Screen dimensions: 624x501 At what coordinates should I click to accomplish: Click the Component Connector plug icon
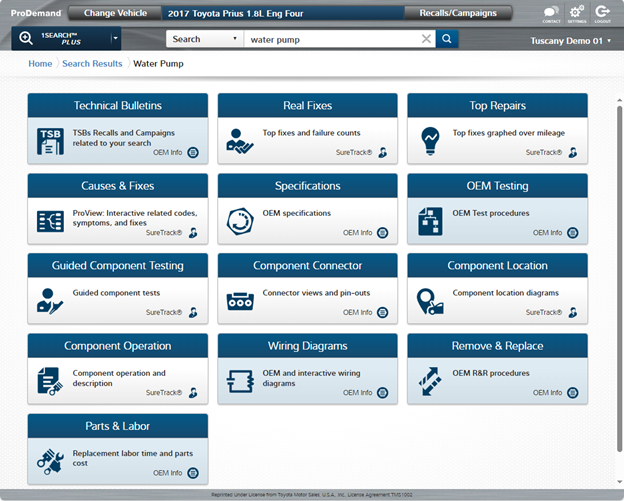tap(240, 300)
